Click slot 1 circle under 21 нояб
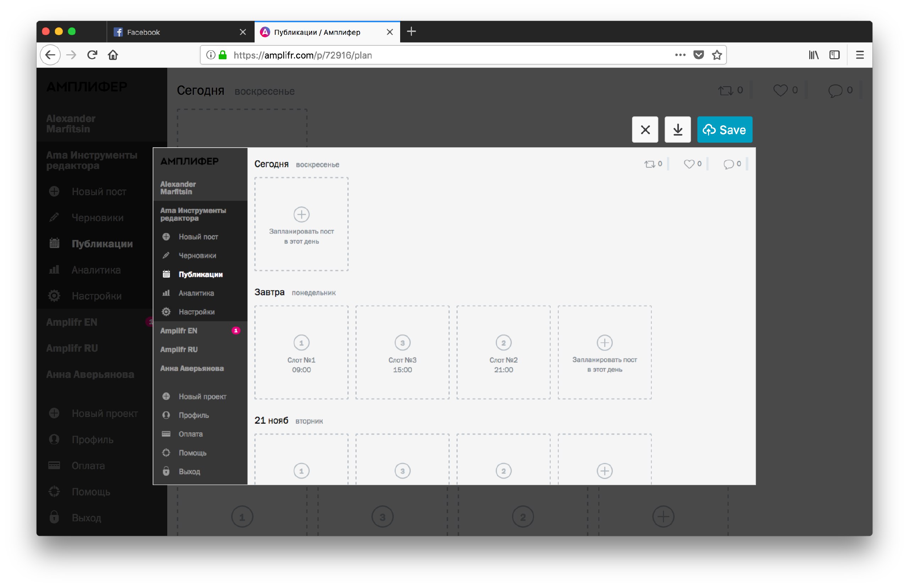 click(301, 471)
